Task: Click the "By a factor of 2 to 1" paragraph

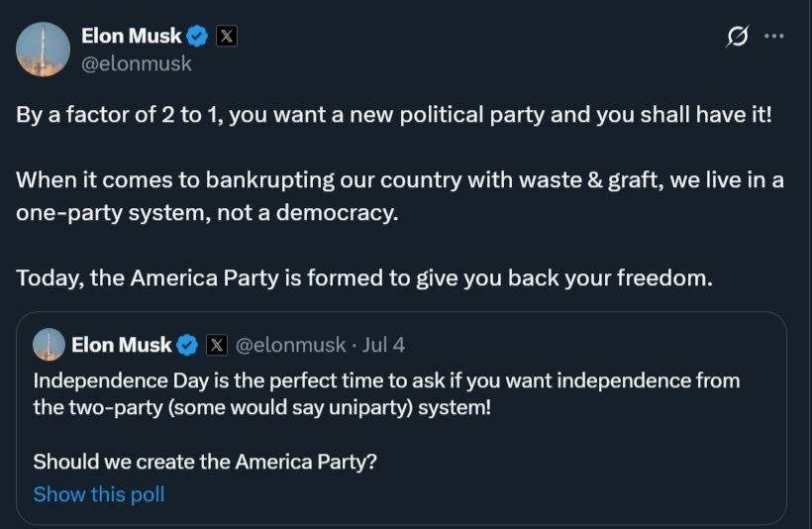Action: pos(393,114)
